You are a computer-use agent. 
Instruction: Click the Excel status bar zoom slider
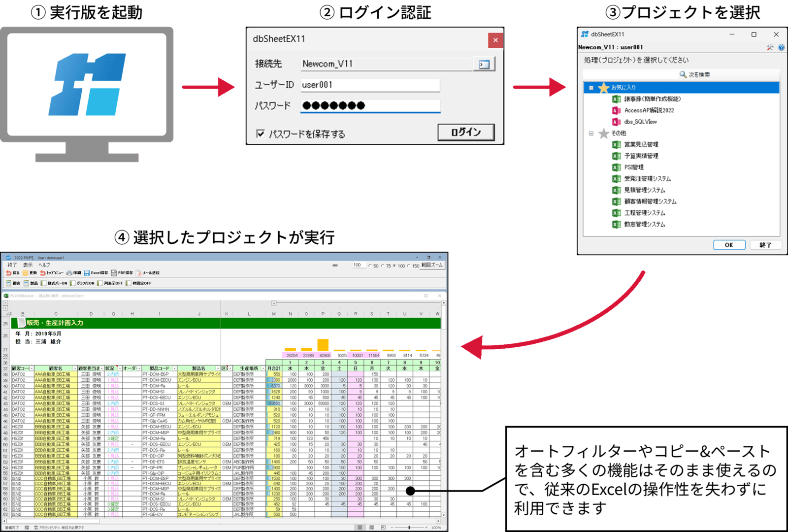coord(409,528)
